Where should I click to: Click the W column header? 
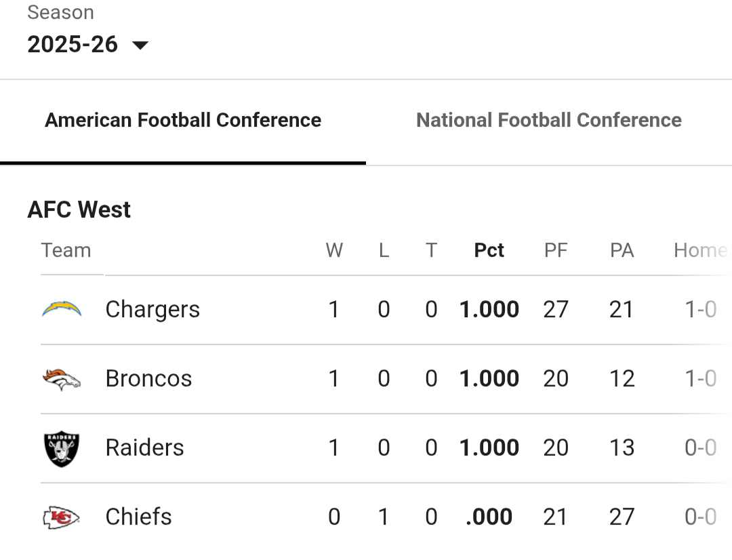point(334,251)
